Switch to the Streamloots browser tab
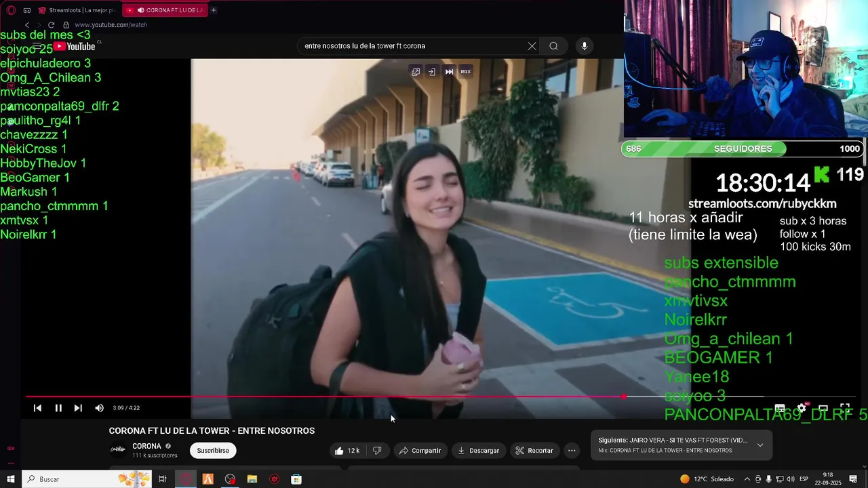The height and width of the screenshot is (488, 868). click(x=77, y=10)
